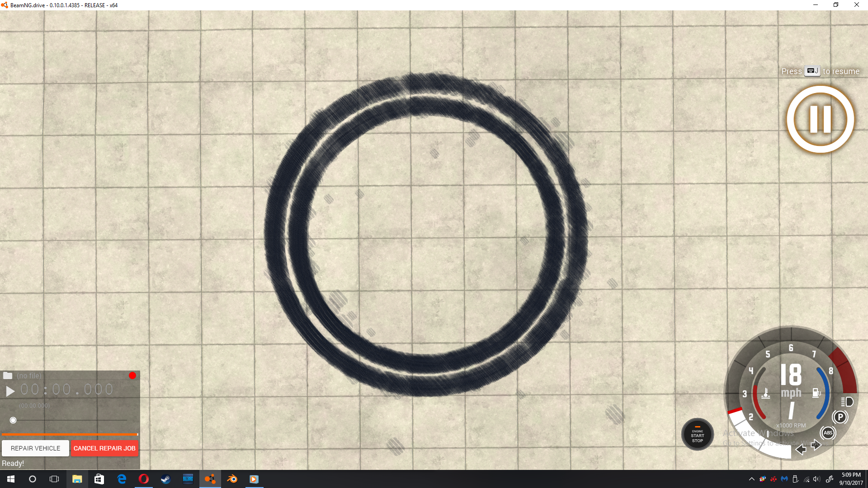Launch the Opera browser from the taskbar
The height and width of the screenshot is (488, 868).
[x=143, y=479]
